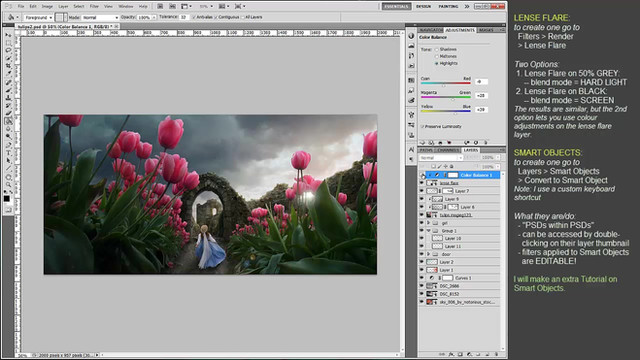Open the Mode Normal dropdown in options bar
The image size is (640, 360).
point(100,18)
